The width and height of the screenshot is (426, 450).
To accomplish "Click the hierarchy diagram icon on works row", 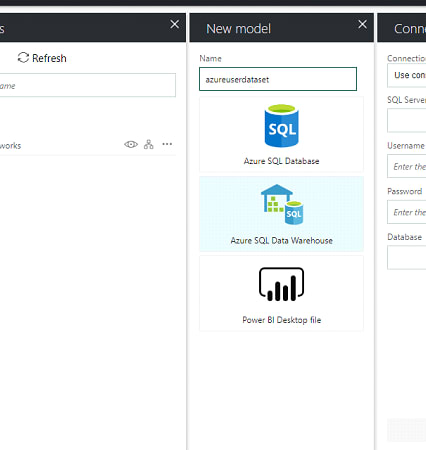I will pyautogui.click(x=149, y=144).
